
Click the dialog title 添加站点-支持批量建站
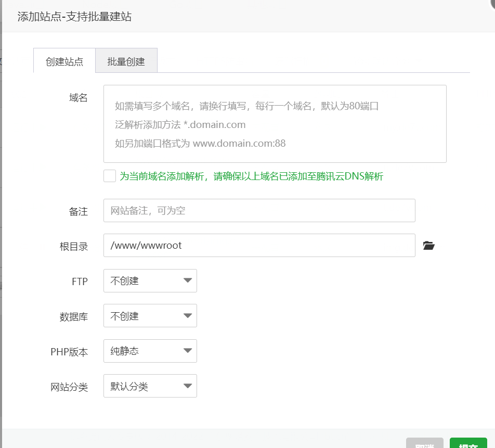(x=74, y=17)
